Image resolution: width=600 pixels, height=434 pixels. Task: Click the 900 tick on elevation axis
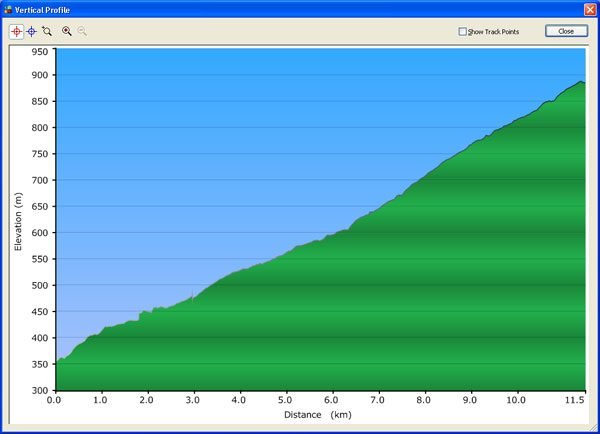[40, 75]
